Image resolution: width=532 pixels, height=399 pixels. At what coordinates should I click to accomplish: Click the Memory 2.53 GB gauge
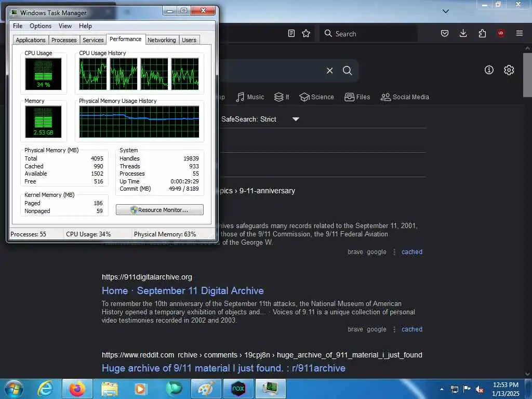pyautogui.click(x=44, y=122)
